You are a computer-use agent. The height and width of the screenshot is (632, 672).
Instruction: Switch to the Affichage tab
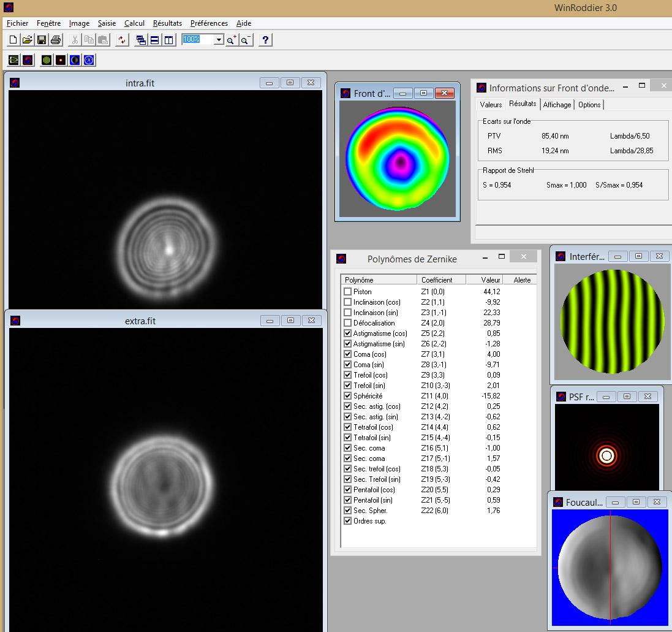point(557,105)
